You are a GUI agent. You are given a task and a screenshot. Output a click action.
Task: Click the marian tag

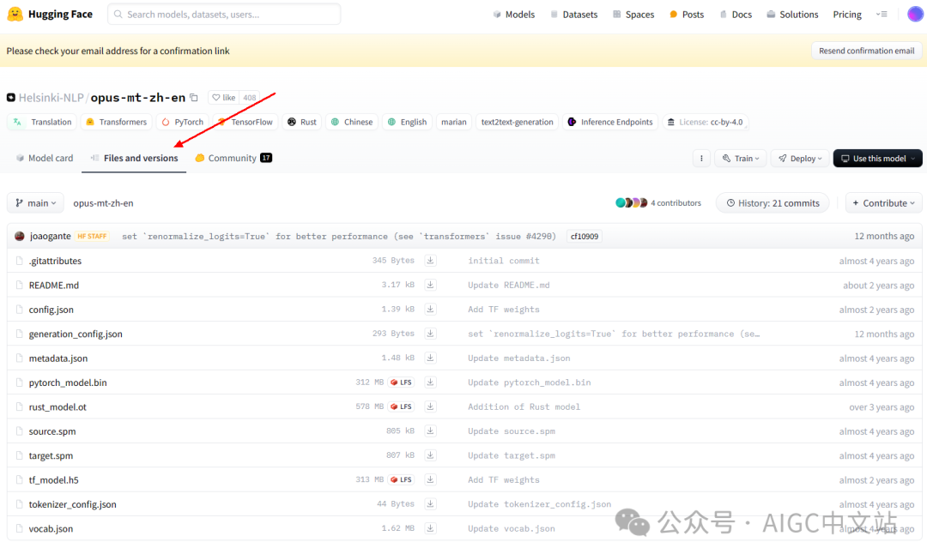pyautogui.click(x=453, y=122)
